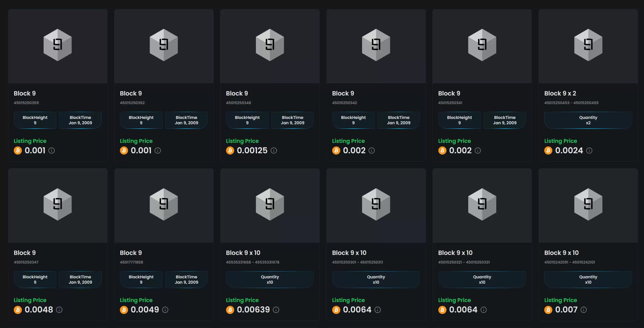Click info icon next to 0.00639 price

tap(276, 310)
